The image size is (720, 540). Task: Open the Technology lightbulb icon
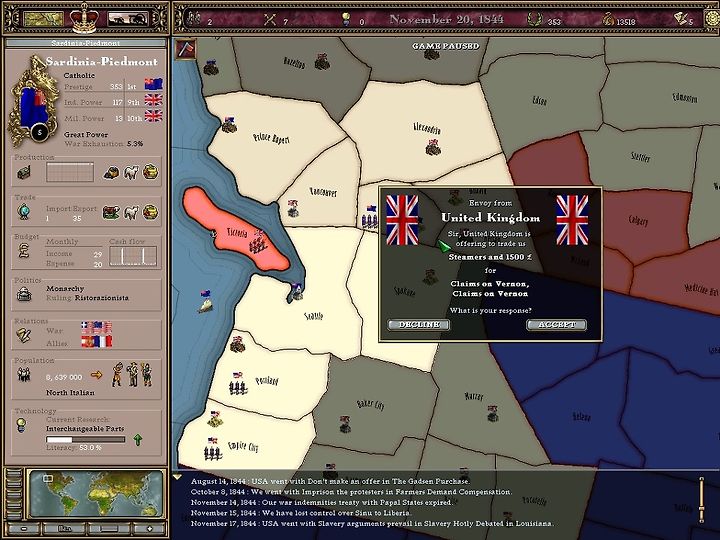point(21,425)
